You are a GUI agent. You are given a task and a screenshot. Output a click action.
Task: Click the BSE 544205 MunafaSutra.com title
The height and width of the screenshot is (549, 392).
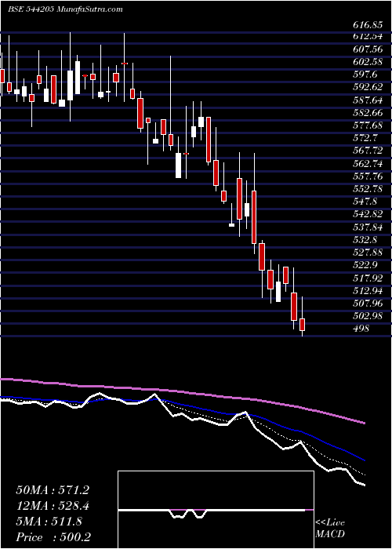65,9
